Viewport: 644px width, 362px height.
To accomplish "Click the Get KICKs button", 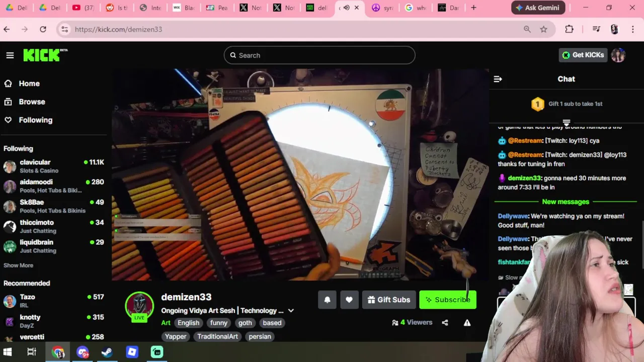I will click(583, 55).
